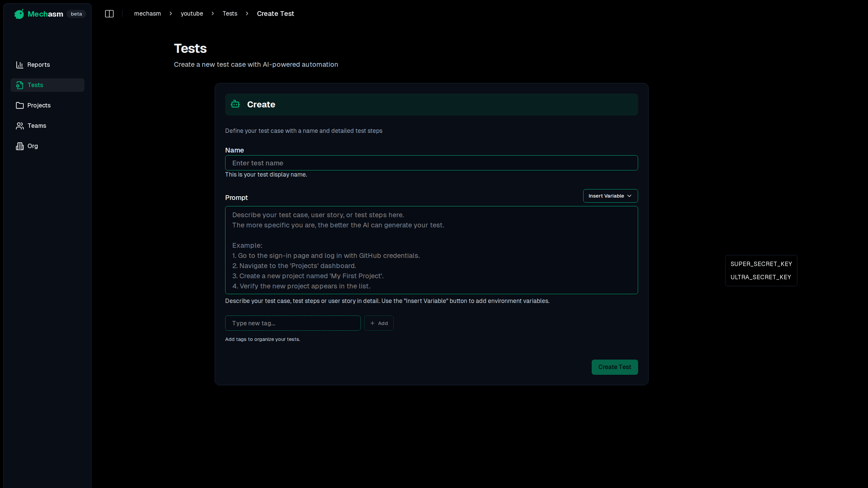The image size is (868, 488).
Task: Go to mechasm breadcrumb link
Action: tap(147, 14)
